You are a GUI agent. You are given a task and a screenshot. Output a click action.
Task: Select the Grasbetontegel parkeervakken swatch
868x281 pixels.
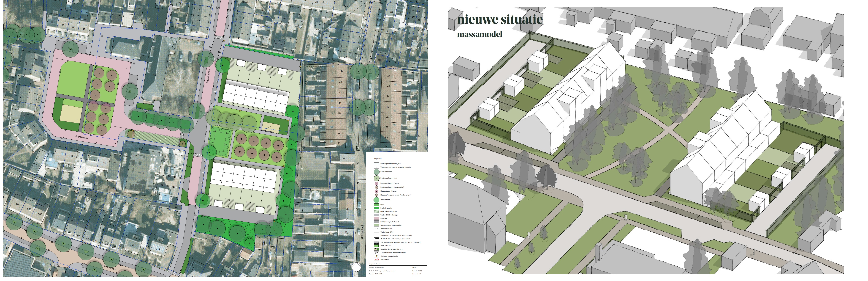(377, 225)
